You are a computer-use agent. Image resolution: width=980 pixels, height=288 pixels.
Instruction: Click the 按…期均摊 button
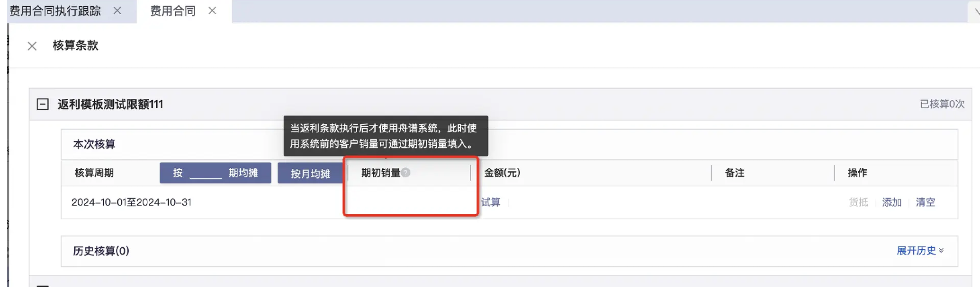coord(215,173)
